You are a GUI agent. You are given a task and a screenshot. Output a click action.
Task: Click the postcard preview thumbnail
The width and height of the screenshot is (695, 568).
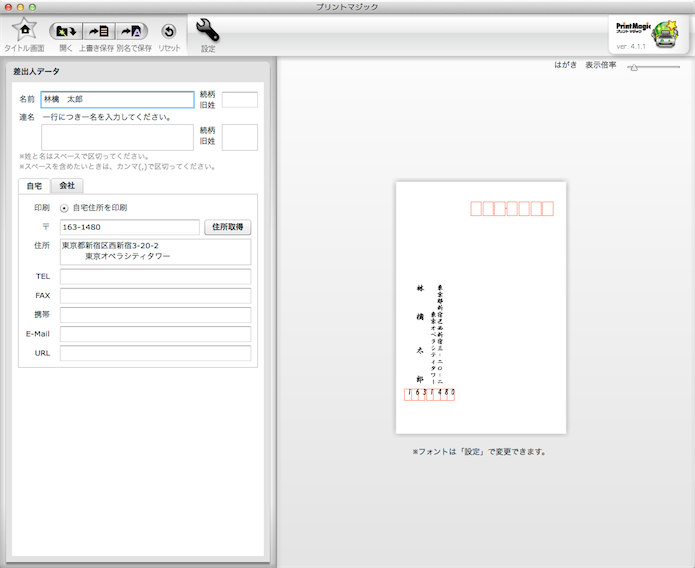pos(481,307)
